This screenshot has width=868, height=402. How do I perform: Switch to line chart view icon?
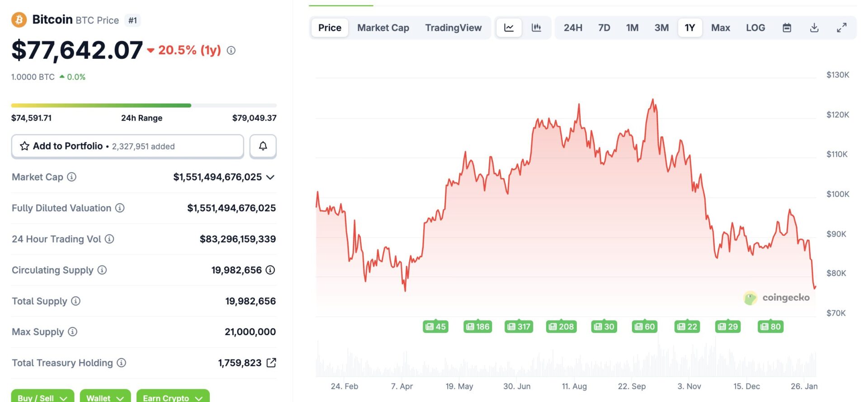click(x=509, y=28)
